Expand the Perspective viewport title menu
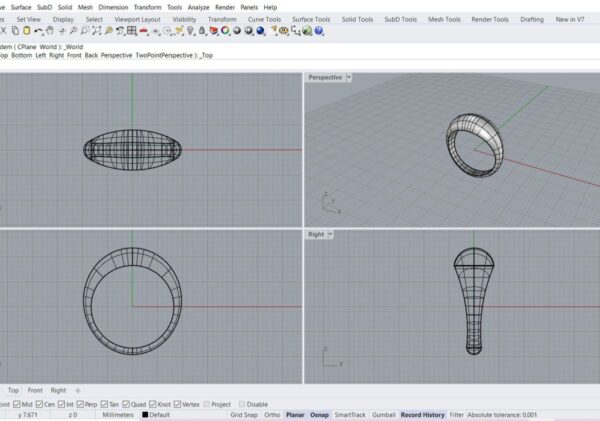The width and height of the screenshot is (600, 421). 347,77
